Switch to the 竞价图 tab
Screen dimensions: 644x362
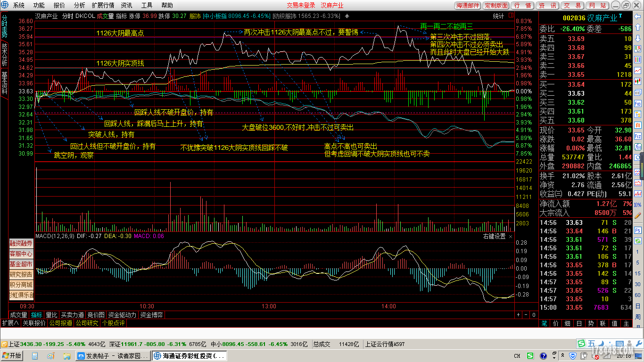pyautogui.click(x=96, y=315)
